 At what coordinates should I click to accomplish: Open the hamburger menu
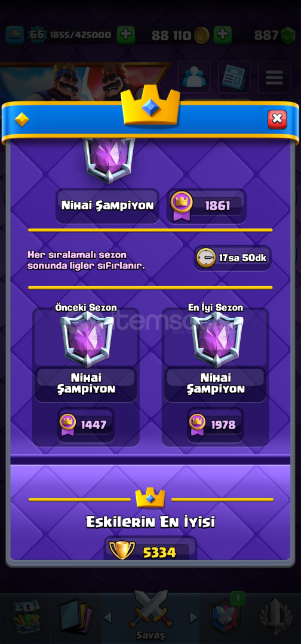pyautogui.click(x=274, y=77)
